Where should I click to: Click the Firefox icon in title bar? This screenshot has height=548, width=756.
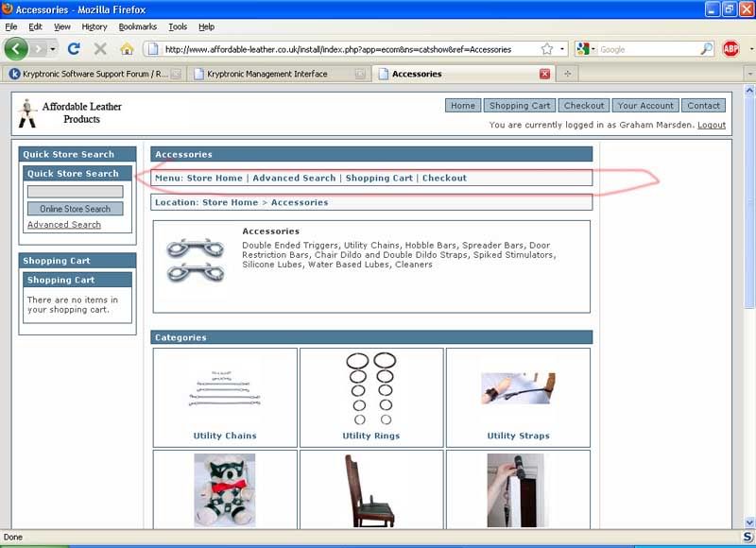(8, 9)
